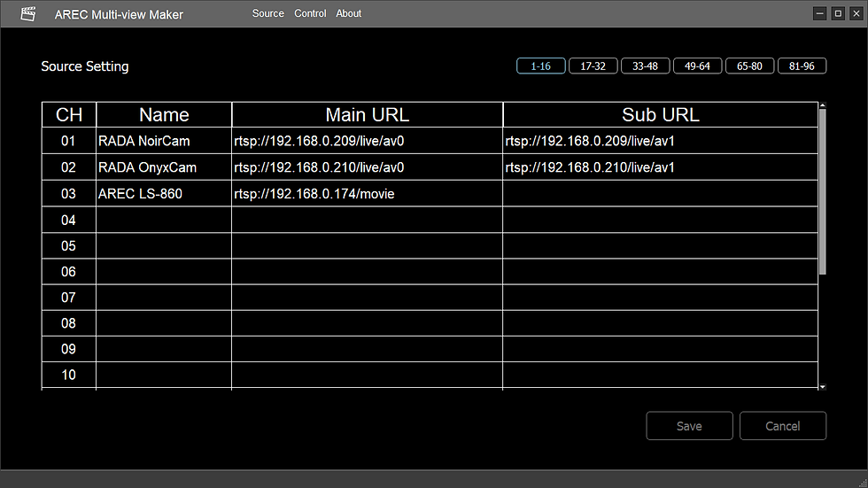The height and width of the screenshot is (488, 868).
Task: Edit the RADA OnyxCam name cell
Action: [164, 167]
